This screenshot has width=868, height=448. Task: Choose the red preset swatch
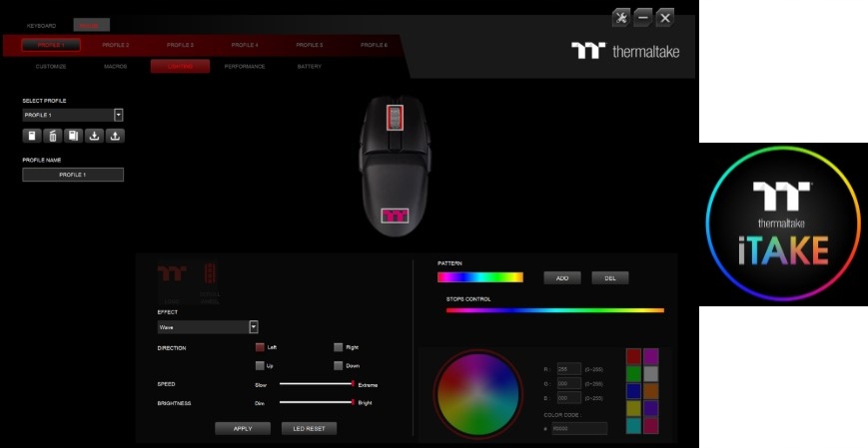[x=633, y=357]
